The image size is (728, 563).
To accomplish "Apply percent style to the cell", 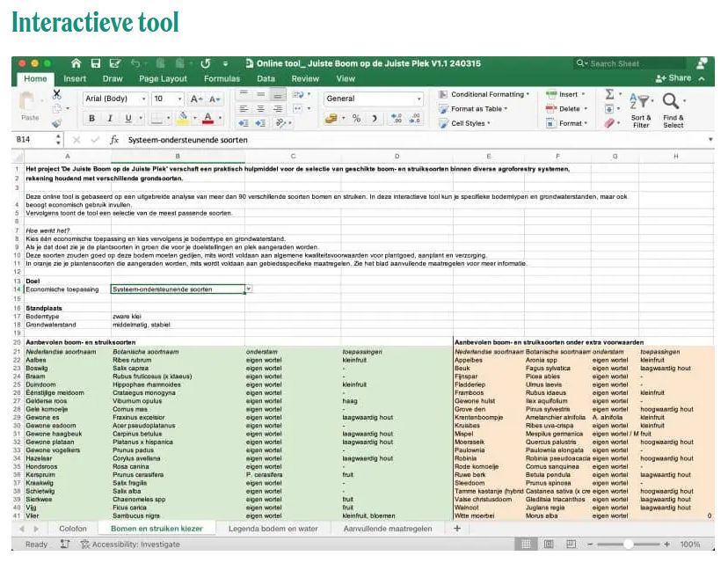I will click(x=356, y=119).
